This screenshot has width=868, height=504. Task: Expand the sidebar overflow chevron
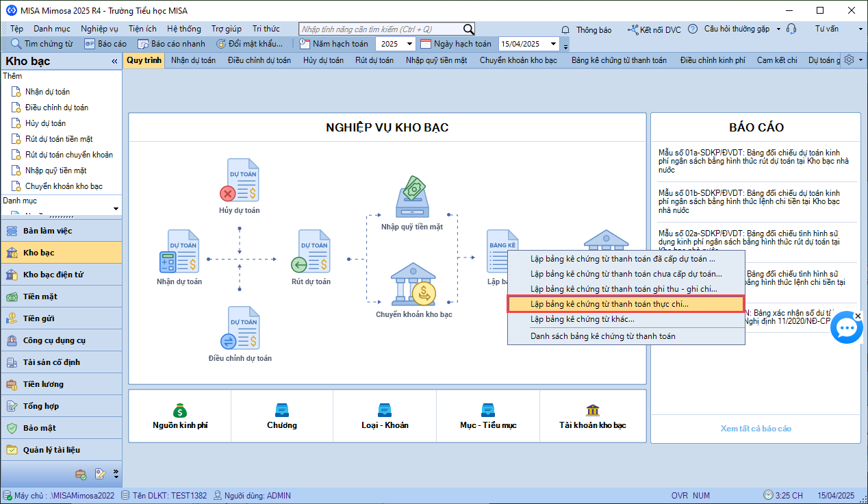coord(116,474)
